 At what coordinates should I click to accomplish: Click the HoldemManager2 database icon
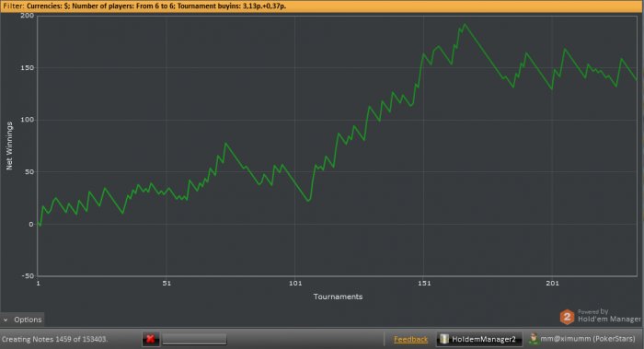tap(444, 339)
